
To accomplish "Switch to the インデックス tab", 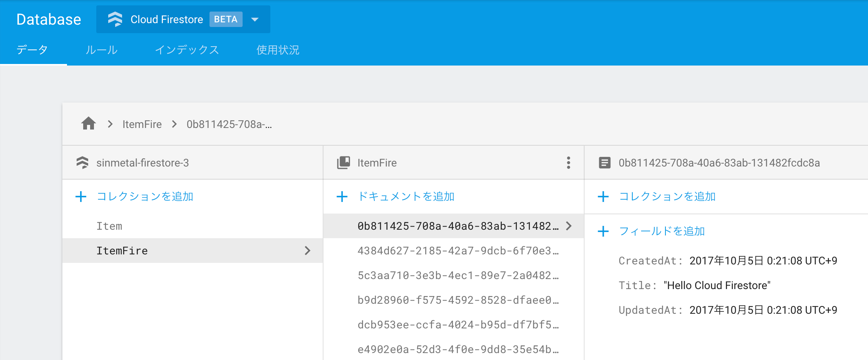I will (x=188, y=50).
